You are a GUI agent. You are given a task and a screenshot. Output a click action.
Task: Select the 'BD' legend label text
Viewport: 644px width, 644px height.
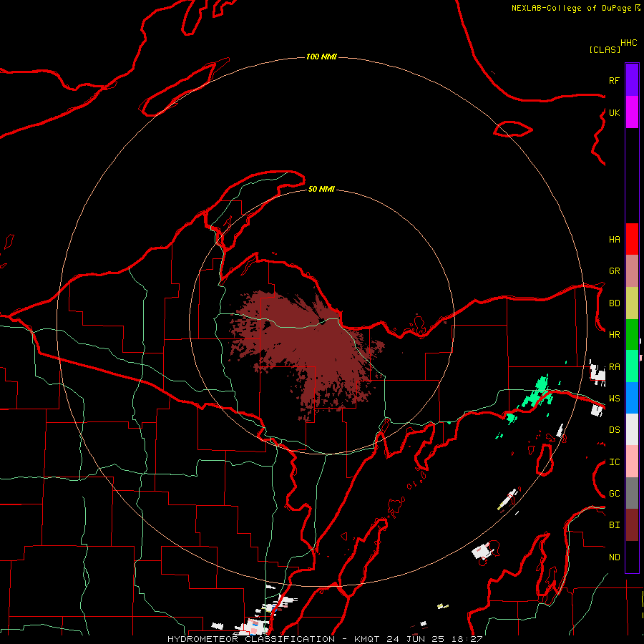coord(614,303)
